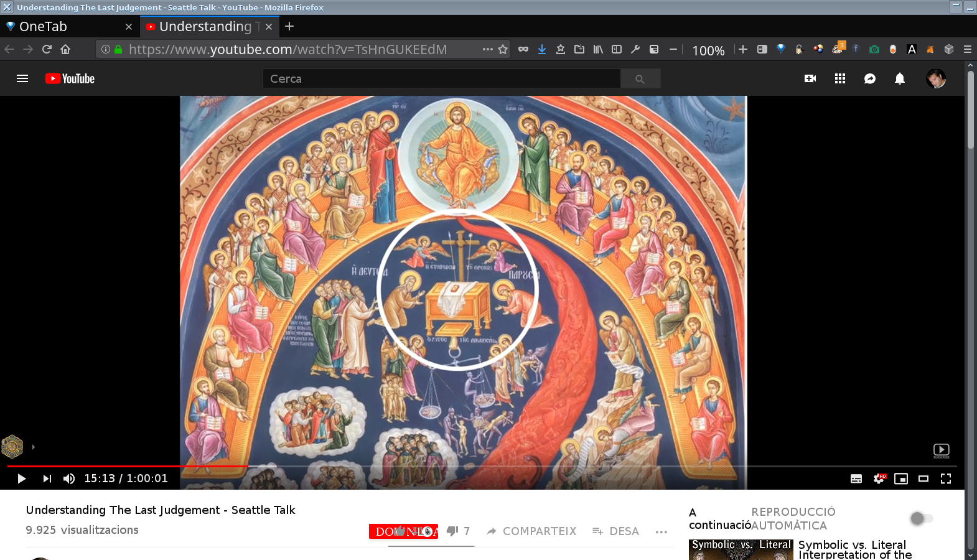The width and height of the screenshot is (977, 560).
Task: Click the green camera screenshot extension
Action: point(874,49)
